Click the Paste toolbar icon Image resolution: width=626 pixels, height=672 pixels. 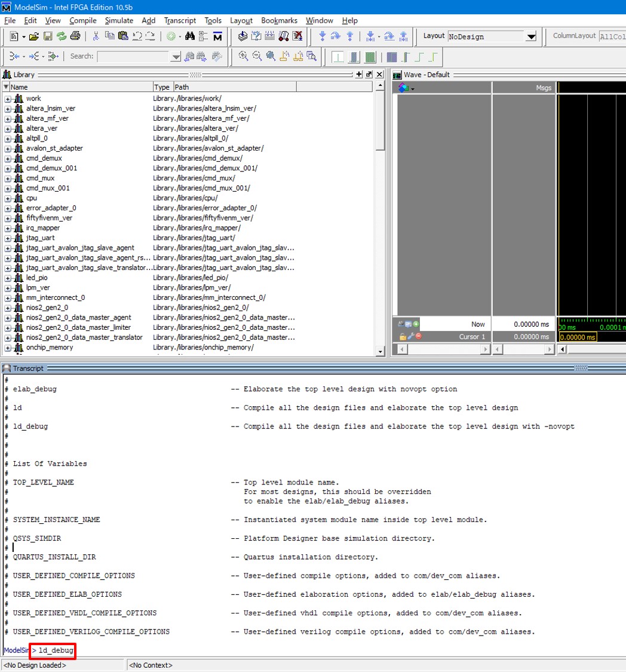click(x=124, y=36)
